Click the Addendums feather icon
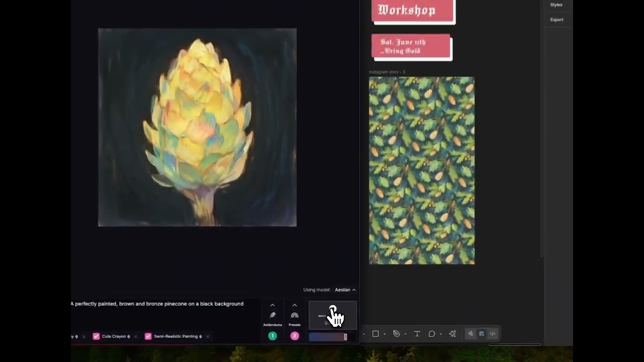644x362 pixels. point(273,315)
